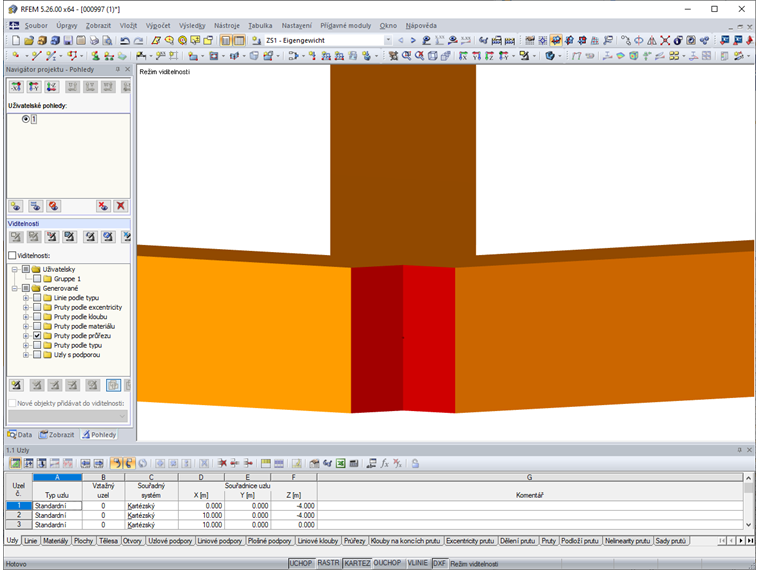760x570 pixels.
Task: Click Excel export icon in table toolbar
Action: tap(341, 463)
